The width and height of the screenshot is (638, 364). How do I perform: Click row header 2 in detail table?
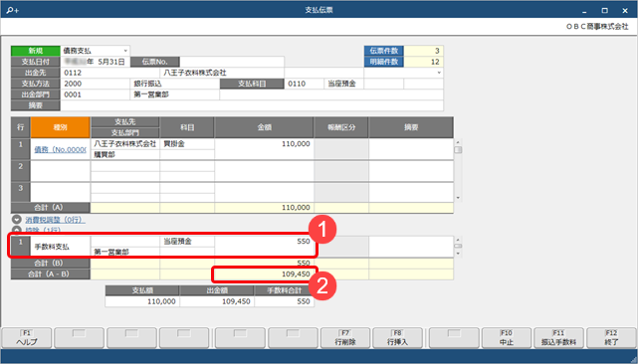(20, 171)
